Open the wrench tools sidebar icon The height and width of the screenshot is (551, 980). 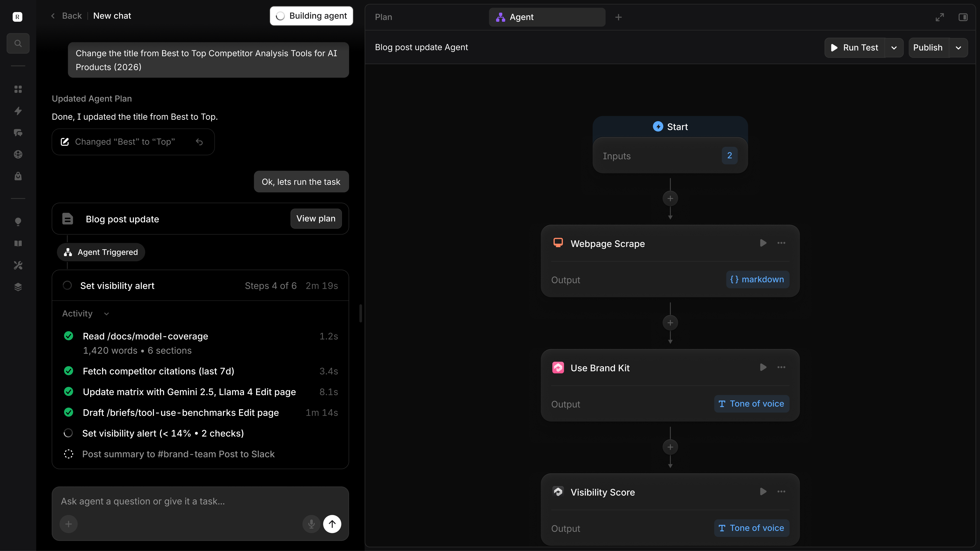[18, 265]
